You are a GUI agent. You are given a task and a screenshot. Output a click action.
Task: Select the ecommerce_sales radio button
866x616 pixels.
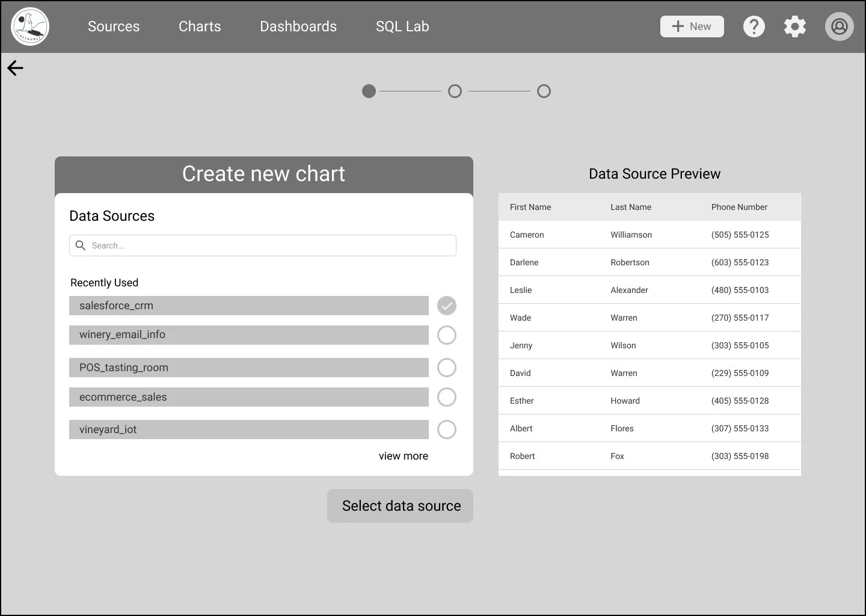click(447, 397)
